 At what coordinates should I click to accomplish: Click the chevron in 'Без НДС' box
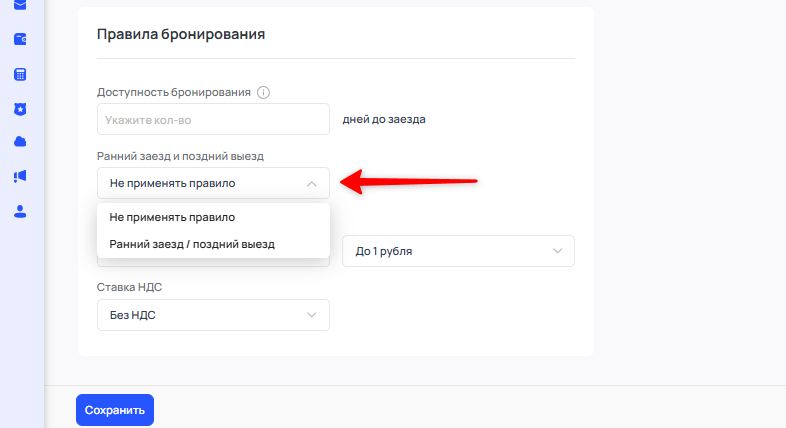point(312,315)
